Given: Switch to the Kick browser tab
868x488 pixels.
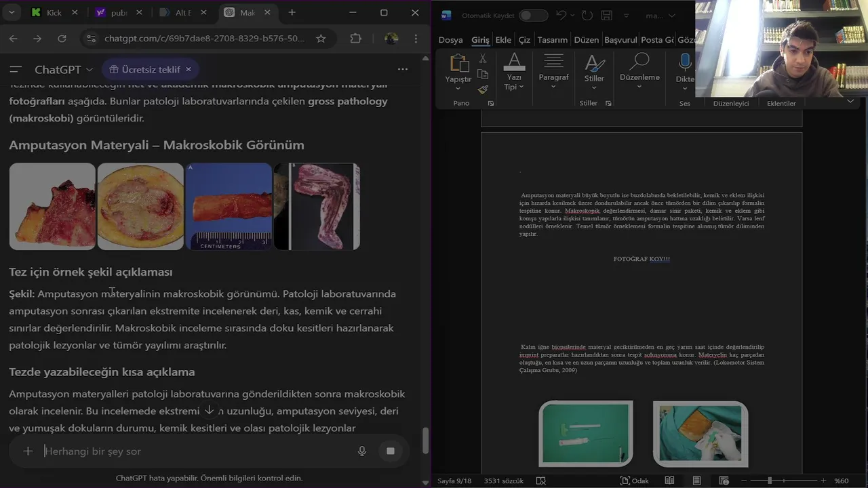Looking at the screenshot, I should coord(54,12).
